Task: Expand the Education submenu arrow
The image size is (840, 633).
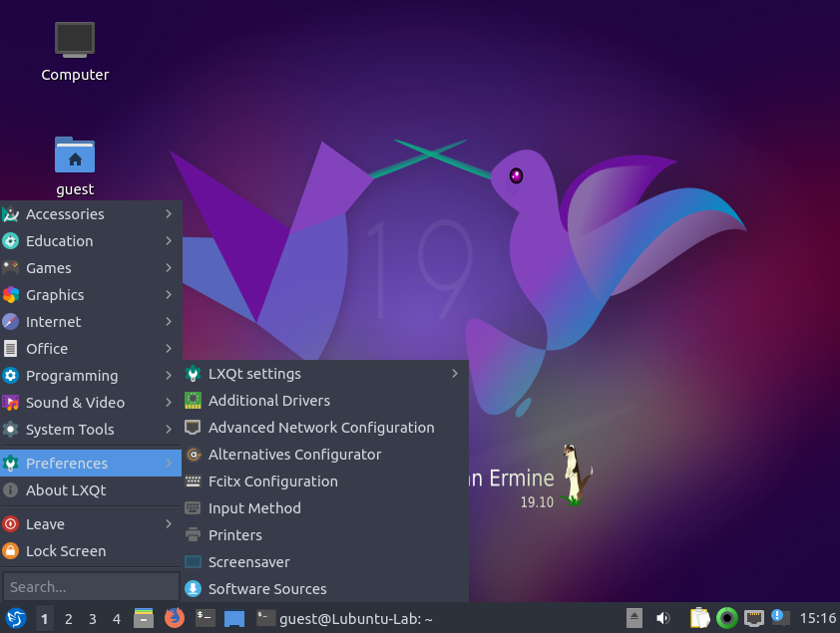Action: pos(169,241)
